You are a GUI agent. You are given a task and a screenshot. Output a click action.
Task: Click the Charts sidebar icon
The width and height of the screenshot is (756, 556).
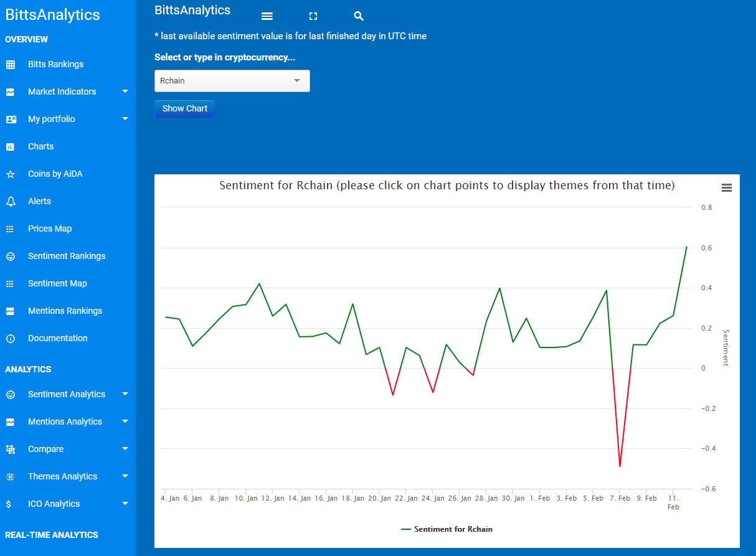pyautogui.click(x=10, y=146)
